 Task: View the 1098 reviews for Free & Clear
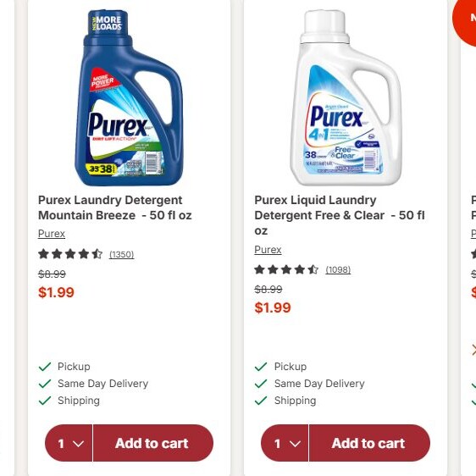[x=338, y=269]
